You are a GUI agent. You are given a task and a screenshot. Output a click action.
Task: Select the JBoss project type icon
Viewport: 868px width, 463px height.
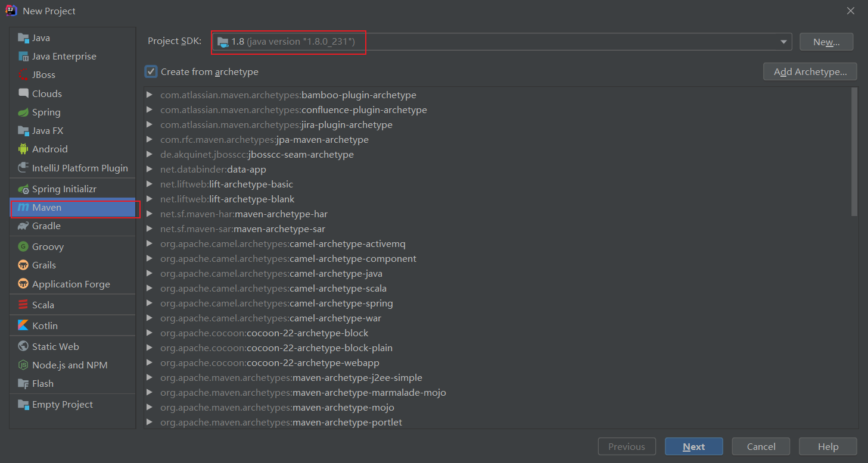coord(23,74)
